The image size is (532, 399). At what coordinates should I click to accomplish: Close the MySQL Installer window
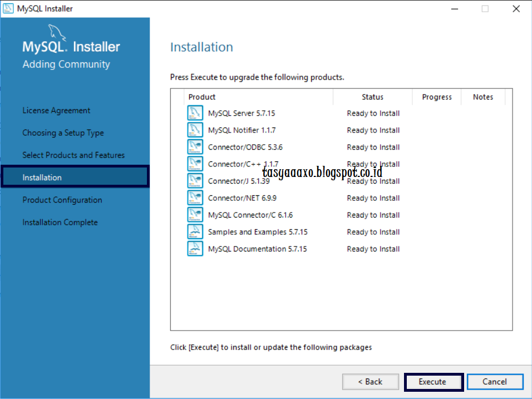coord(516,9)
